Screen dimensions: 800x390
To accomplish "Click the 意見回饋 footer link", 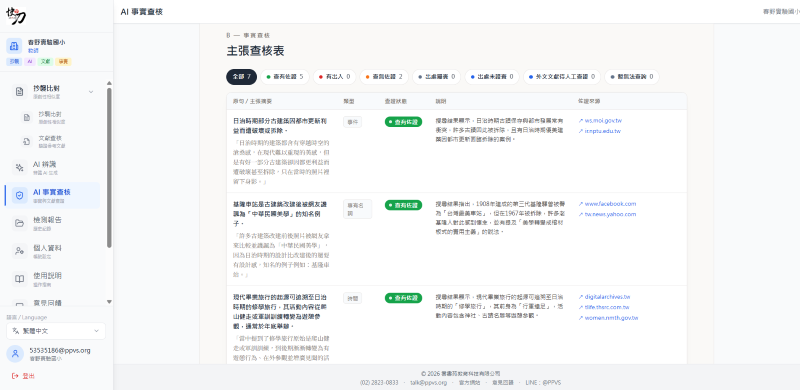I will (503, 382).
